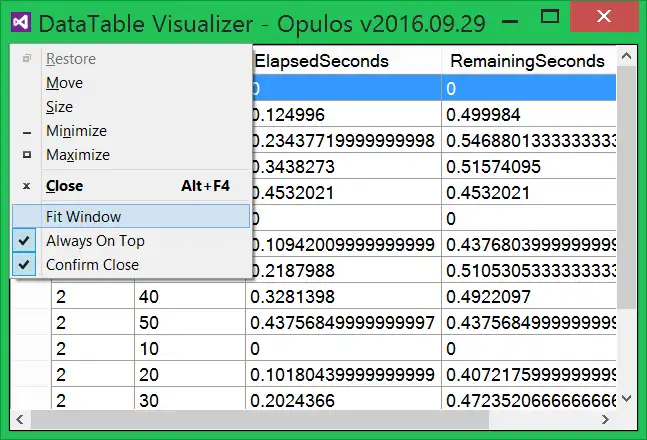Click the RemainingSeconds column header
The image size is (647, 440).
pos(529,61)
